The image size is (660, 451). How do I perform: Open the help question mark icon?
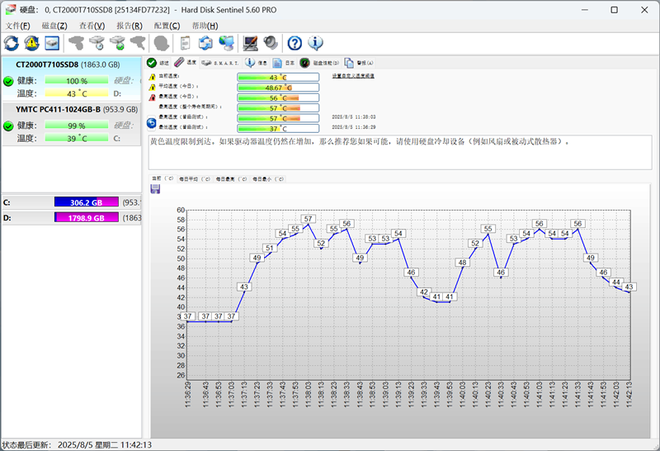295,43
